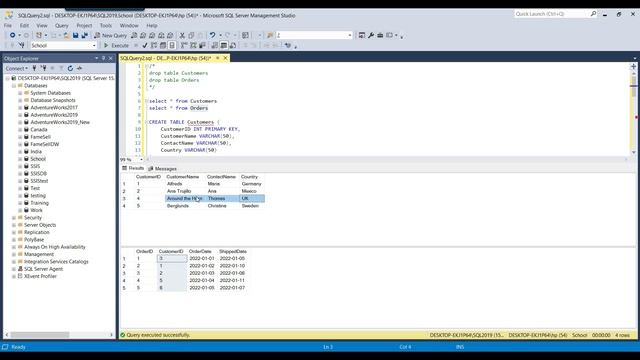Screen dimensions: 640x360
Task: Switch to the SQLQuery2.sql tab
Action: coord(166,58)
